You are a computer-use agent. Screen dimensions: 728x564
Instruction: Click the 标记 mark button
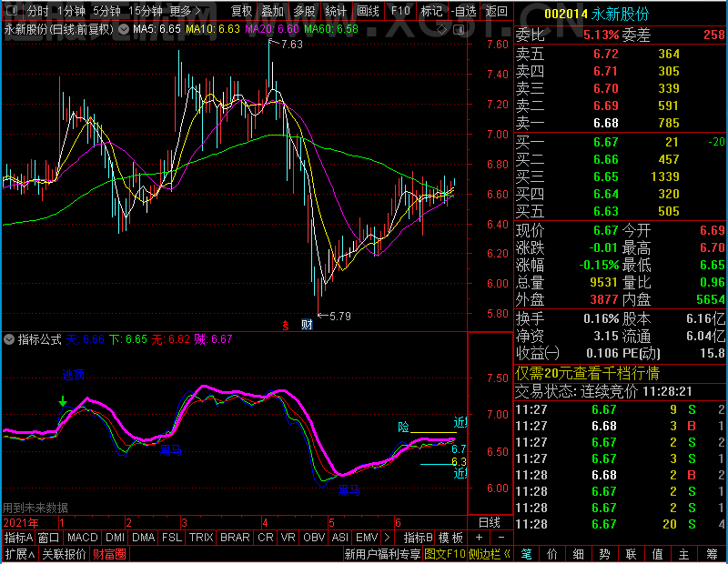[x=431, y=11]
